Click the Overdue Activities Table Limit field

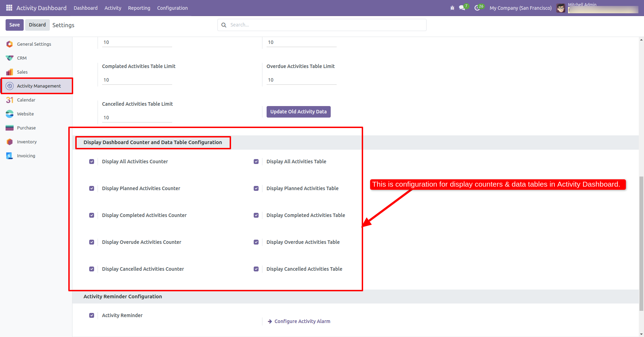coord(301,80)
